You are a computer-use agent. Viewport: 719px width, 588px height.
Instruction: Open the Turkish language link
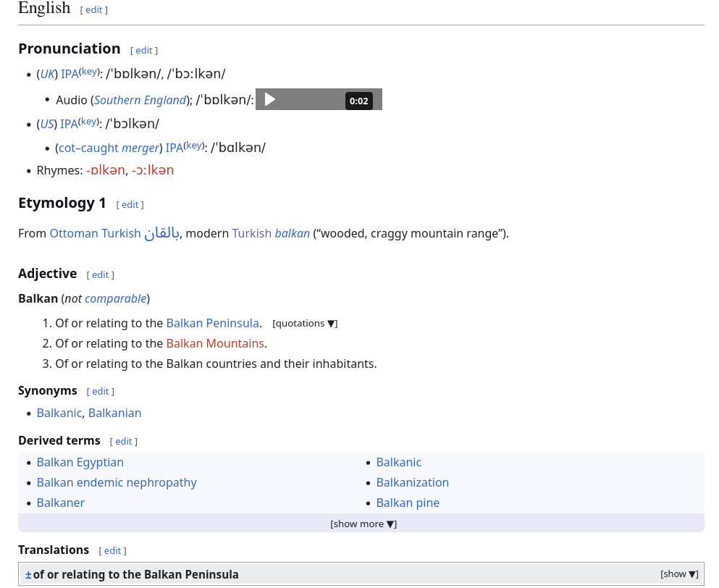pos(252,233)
